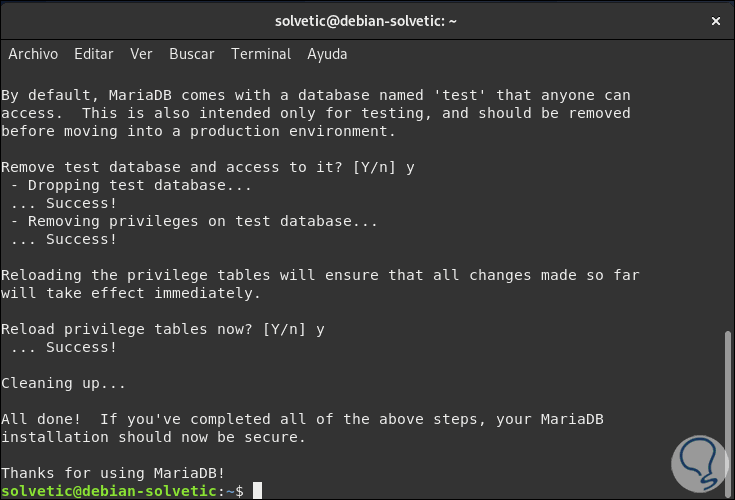The height and width of the screenshot is (500, 735).
Task: Click the vertical scrollbar thumb
Action: pyautogui.click(x=729, y=410)
